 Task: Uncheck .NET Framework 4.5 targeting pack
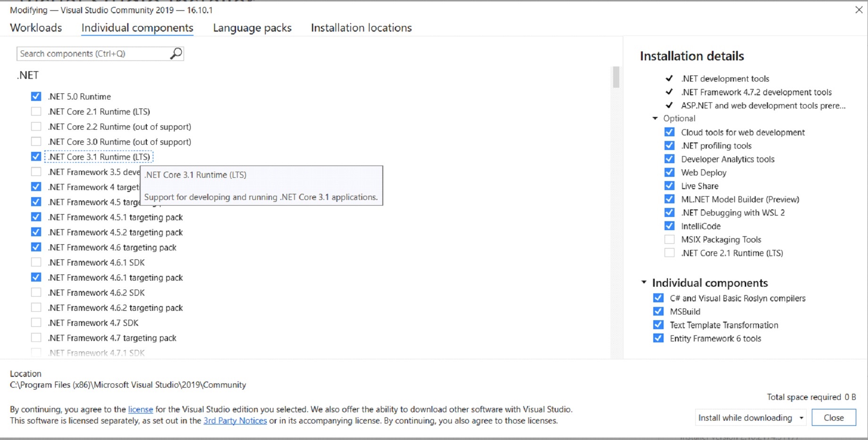(x=36, y=202)
